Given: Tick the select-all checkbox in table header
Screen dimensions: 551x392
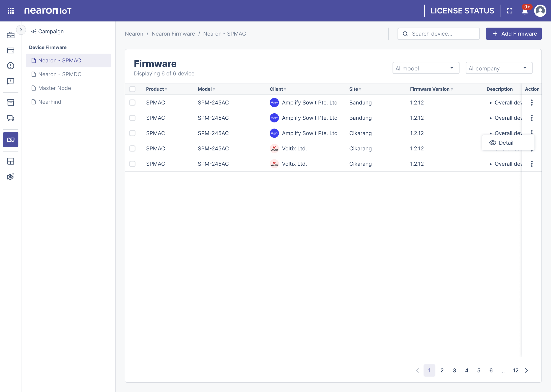Looking at the screenshot, I should (132, 89).
